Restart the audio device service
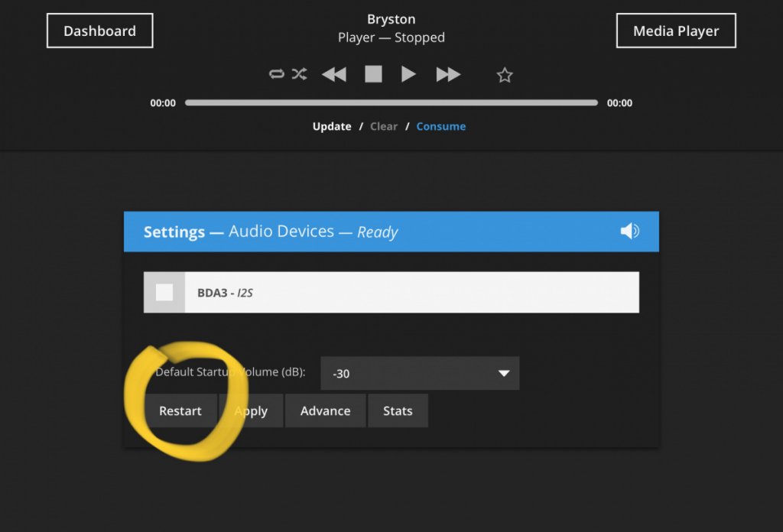Image resolution: width=783 pixels, height=532 pixels. click(x=180, y=410)
